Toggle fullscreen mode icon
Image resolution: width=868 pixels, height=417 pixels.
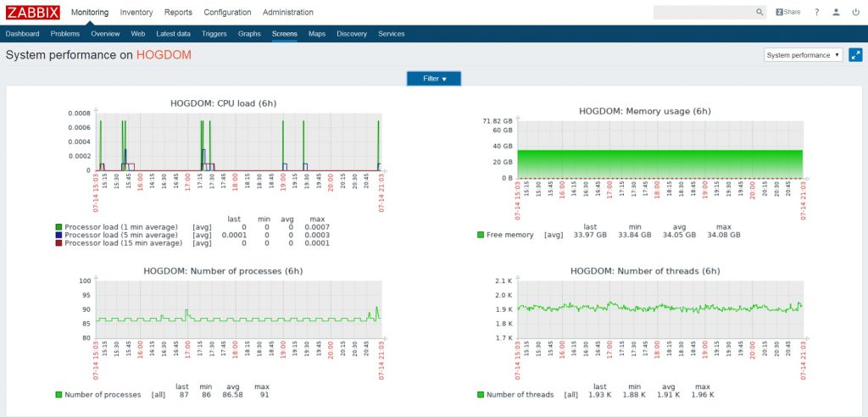tap(856, 55)
